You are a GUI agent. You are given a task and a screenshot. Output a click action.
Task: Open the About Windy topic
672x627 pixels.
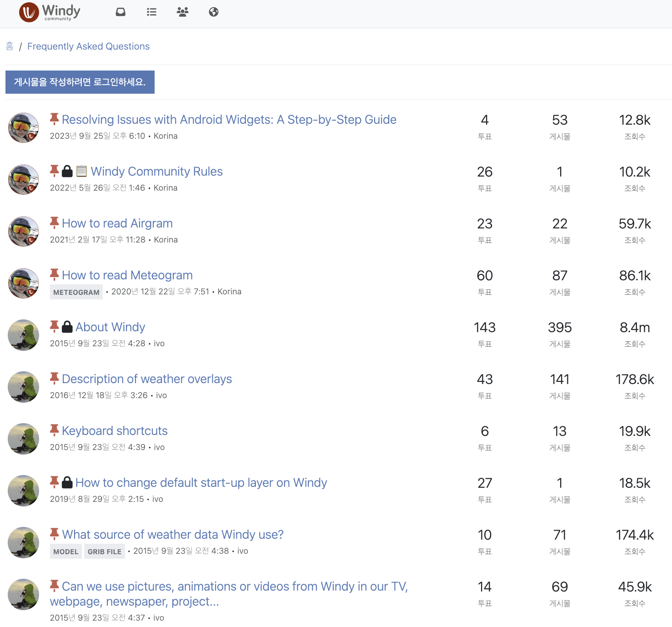pos(110,327)
